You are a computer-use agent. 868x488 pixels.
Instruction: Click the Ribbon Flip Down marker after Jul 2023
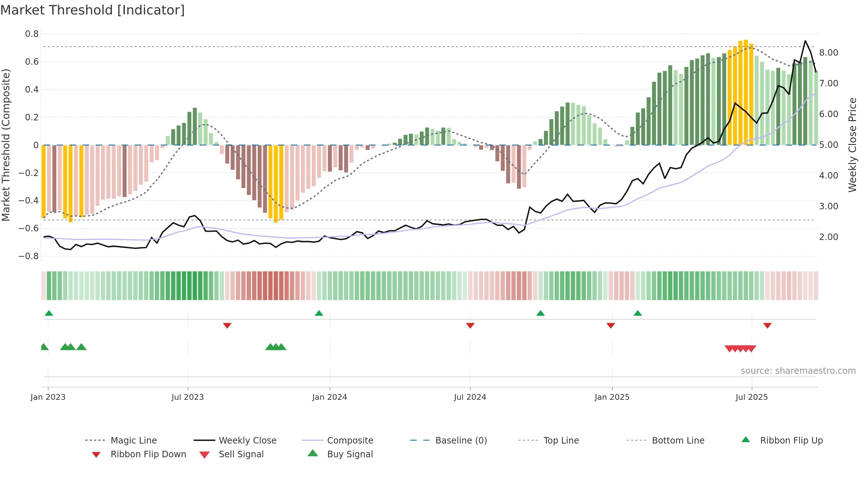(x=227, y=326)
